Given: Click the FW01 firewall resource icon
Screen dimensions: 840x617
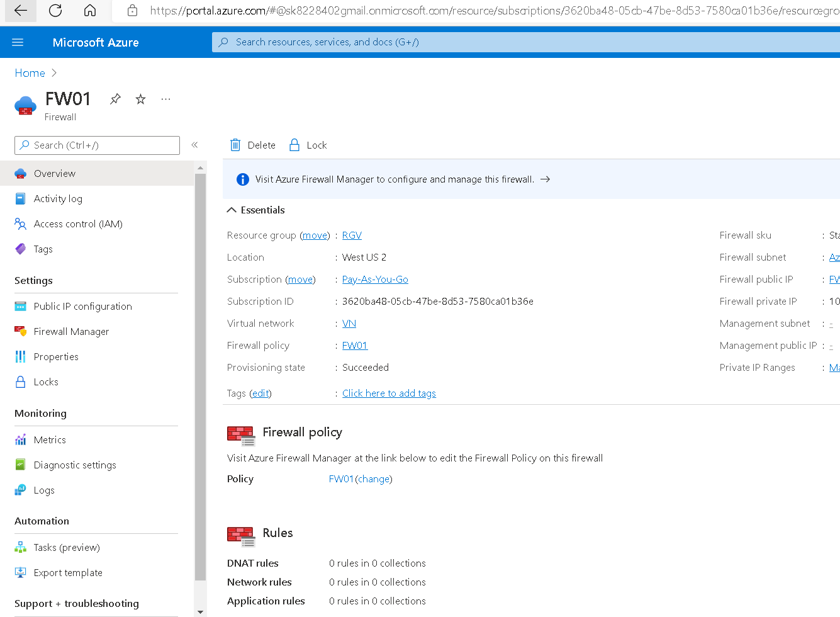Looking at the screenshot, I should coord(25,106).
